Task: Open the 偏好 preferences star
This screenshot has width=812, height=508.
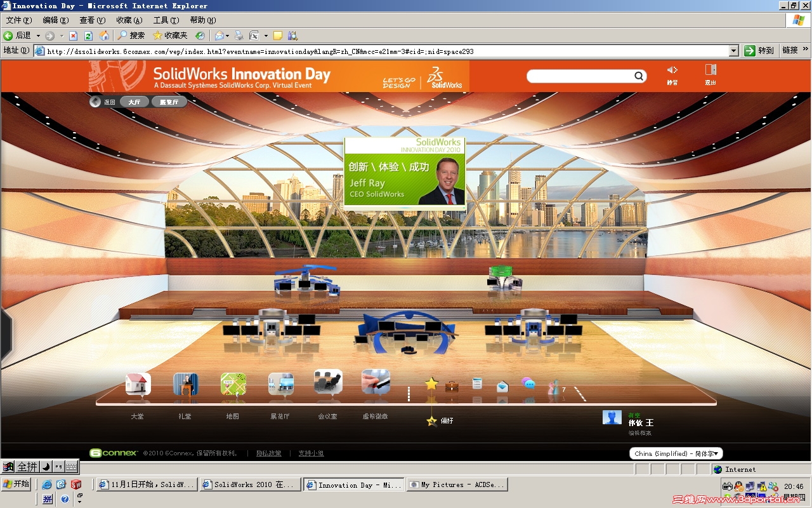Action: (432, 420)
